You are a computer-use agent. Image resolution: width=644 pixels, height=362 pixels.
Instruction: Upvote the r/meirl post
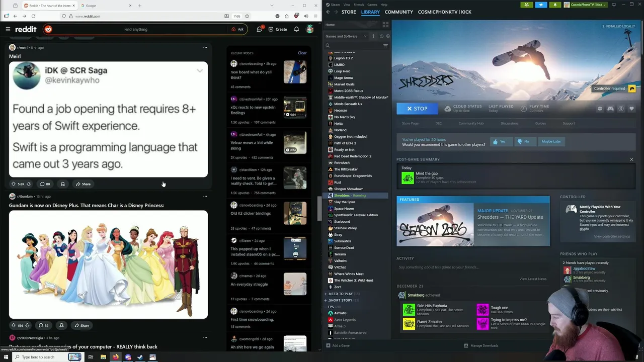[14, 184]
